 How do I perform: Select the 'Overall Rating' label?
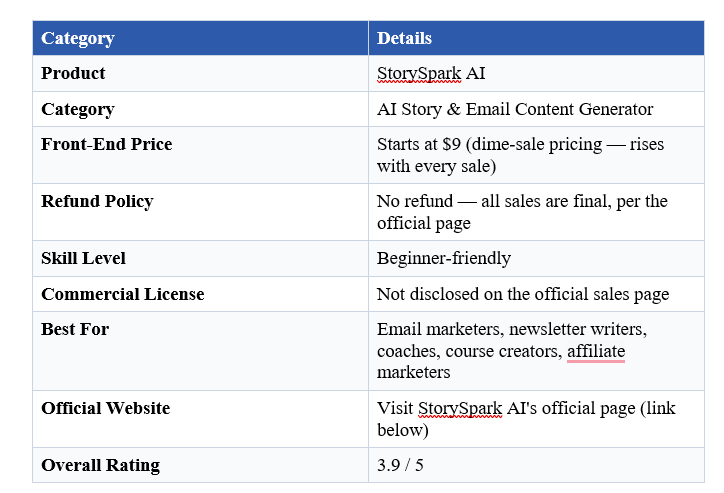click(100, 465)
